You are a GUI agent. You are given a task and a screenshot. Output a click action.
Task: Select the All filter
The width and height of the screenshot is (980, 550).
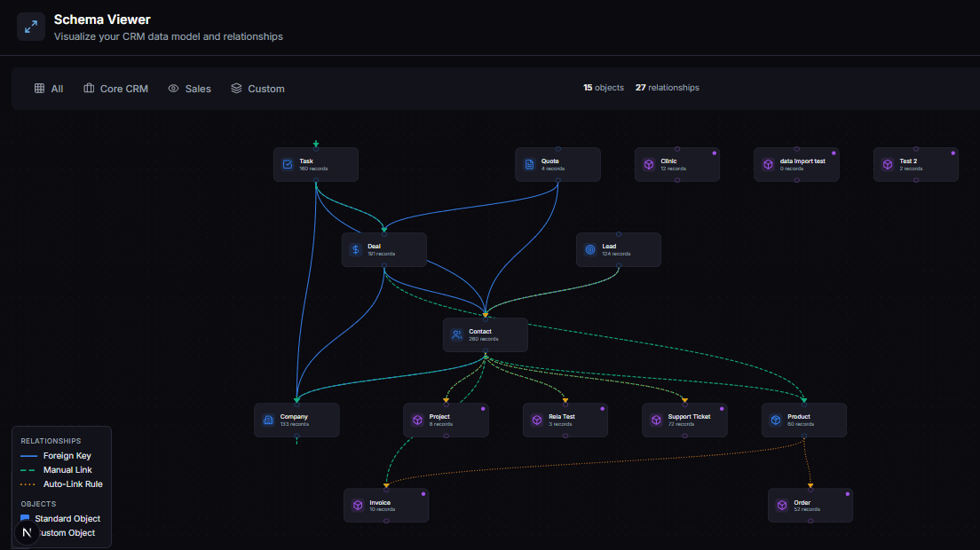click(x=48, y=88)
